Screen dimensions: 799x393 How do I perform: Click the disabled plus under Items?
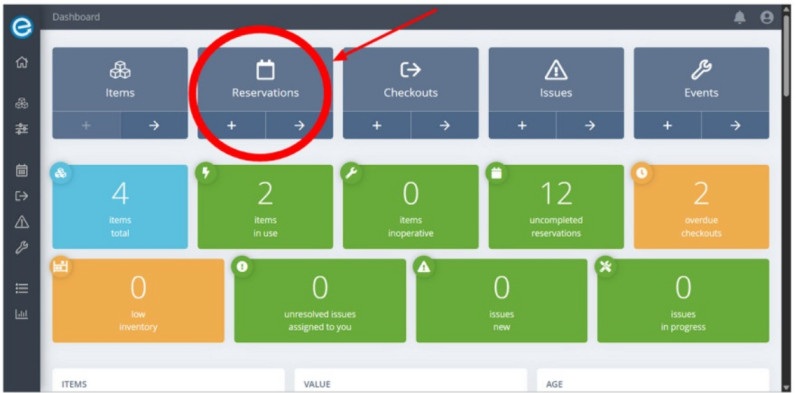coord(86,125)
